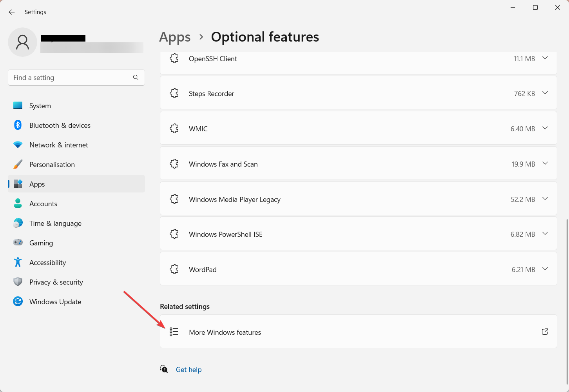
Task: Expand the Windows Fax and Scan chevron
Action: pyautogui.click(x=545, y=163)
